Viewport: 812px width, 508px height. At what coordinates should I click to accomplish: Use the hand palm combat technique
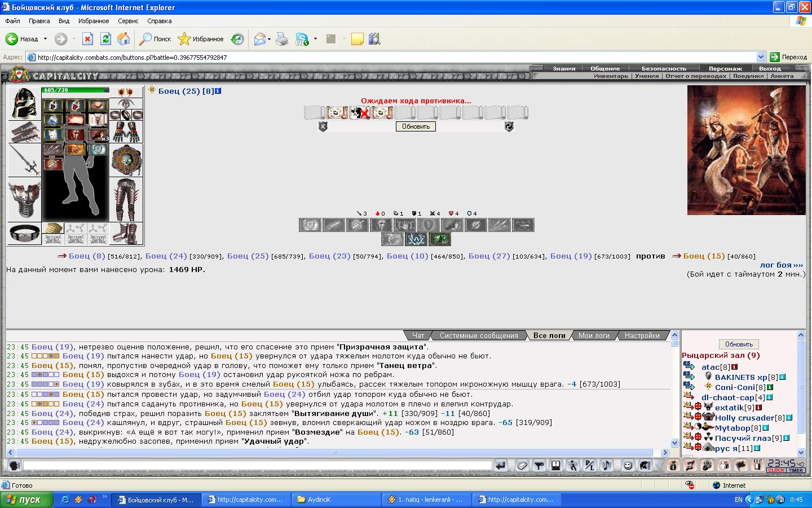pyautogui.click(x=405, y=225)
